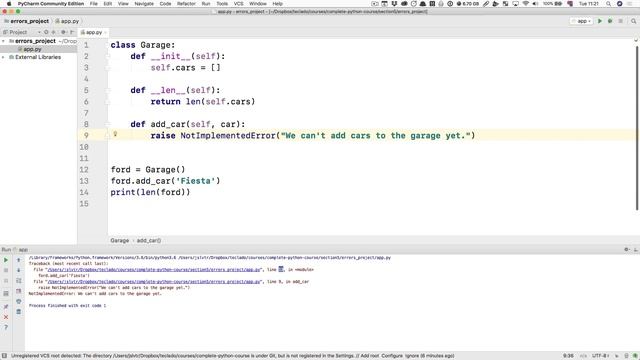Click the 'Process finished with exit code 1' text

click(67, 305)
